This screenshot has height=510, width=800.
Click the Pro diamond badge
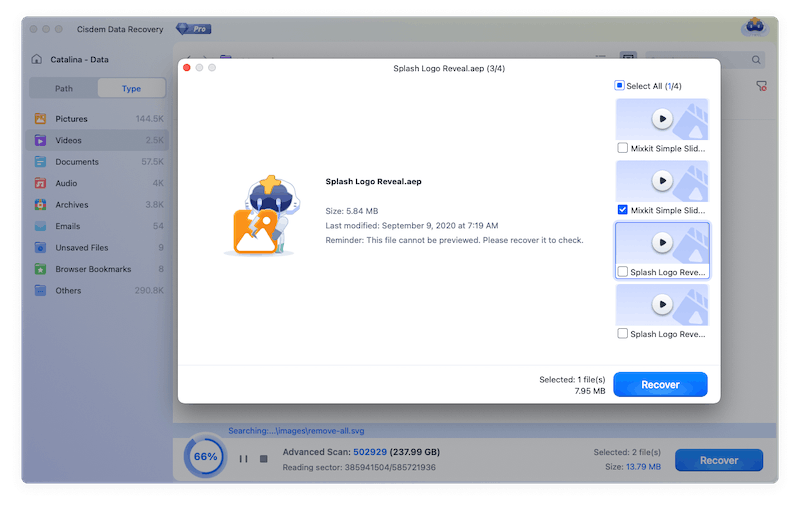pos(194,29)
